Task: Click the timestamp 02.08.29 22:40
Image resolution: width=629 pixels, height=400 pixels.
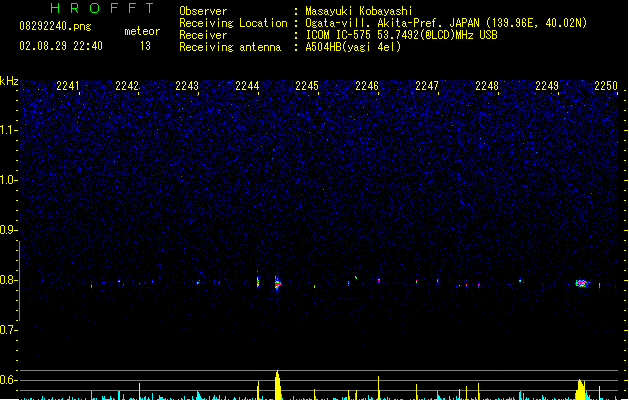Action: 61,46
